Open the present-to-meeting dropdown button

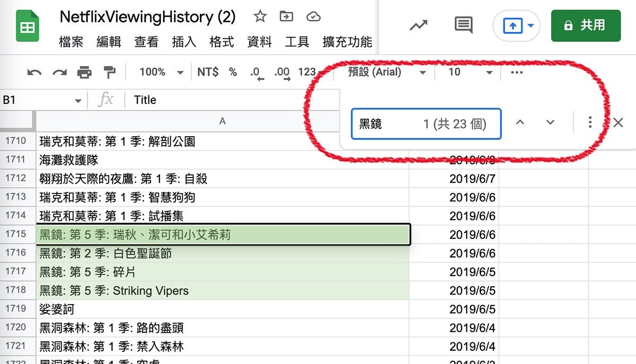tap(517, 25)
